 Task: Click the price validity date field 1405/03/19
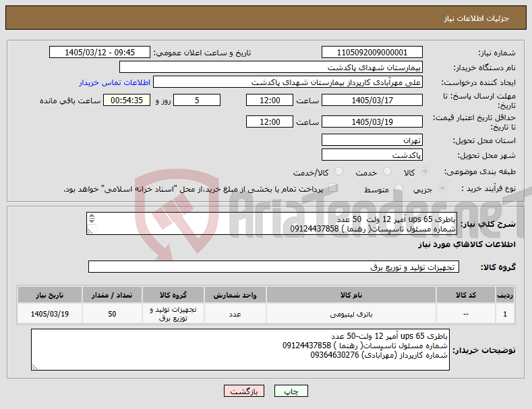(x=372, y=121)
